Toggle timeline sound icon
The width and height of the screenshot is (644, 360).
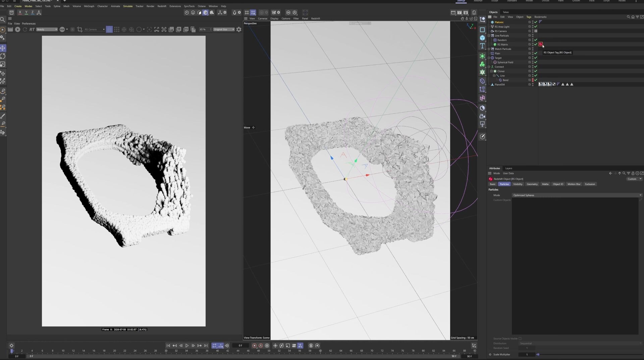(x=227, y=346)
